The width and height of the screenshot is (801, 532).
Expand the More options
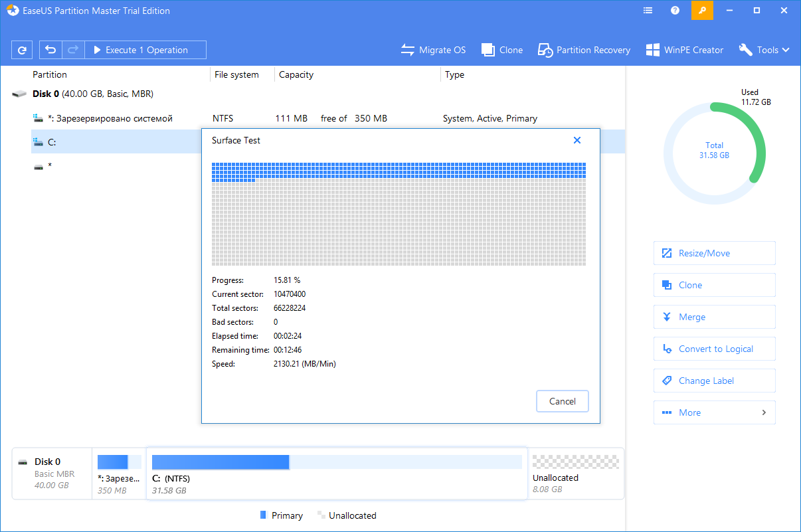coord(715,412)
